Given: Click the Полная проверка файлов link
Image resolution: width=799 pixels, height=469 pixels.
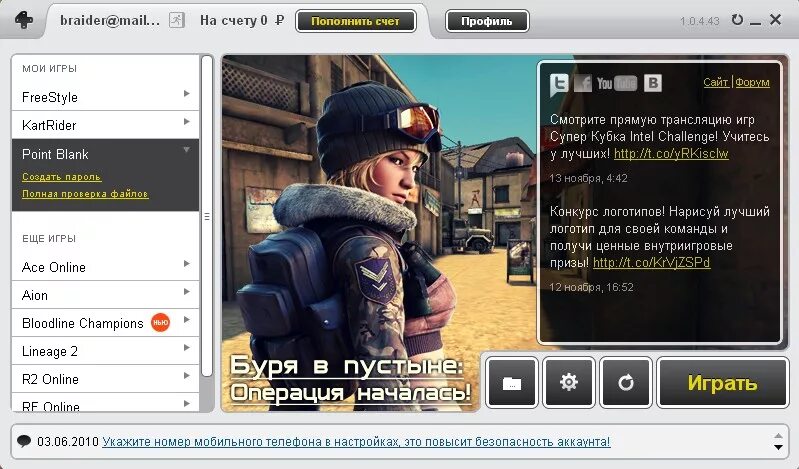Looking at the screenshot, I should pyautogui.click(x=85, y=194).
